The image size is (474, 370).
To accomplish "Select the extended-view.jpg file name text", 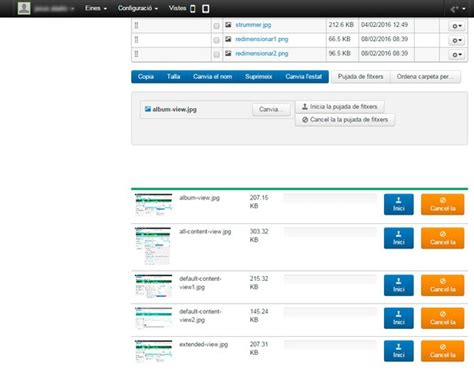I will coord(204,344).
